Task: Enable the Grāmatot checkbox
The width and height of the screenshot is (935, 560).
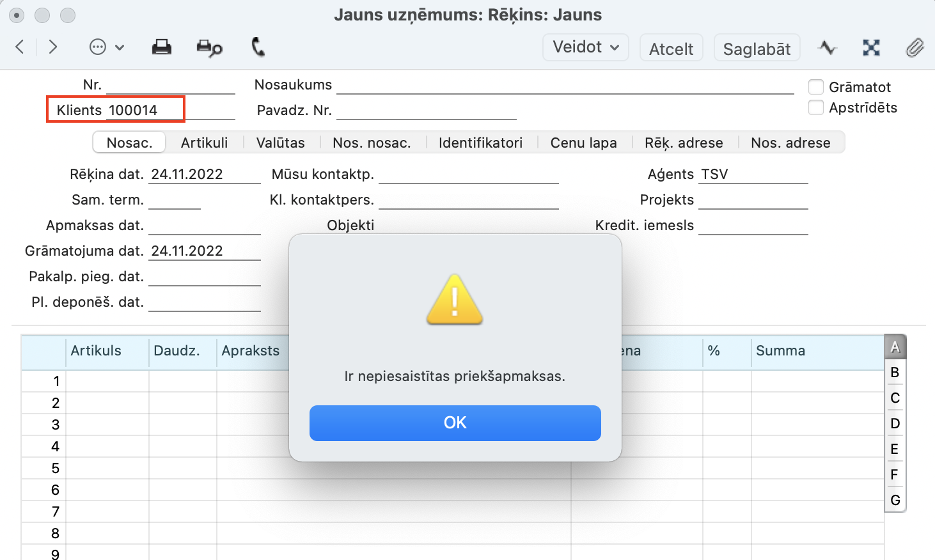Action: click(816, 87)
